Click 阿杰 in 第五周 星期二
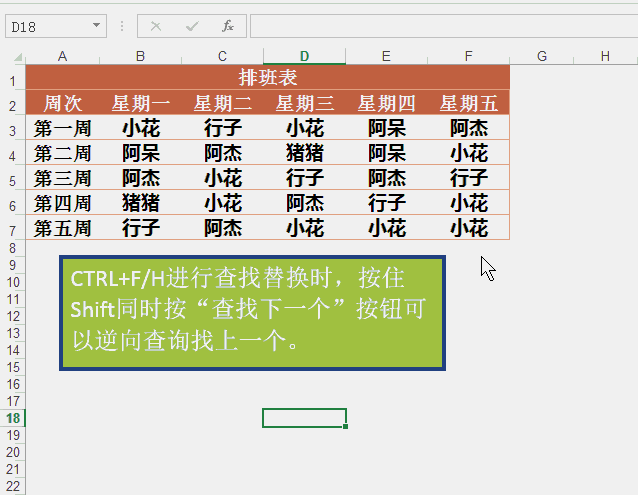Screen dimensions: 638x495 click(223, 228)
